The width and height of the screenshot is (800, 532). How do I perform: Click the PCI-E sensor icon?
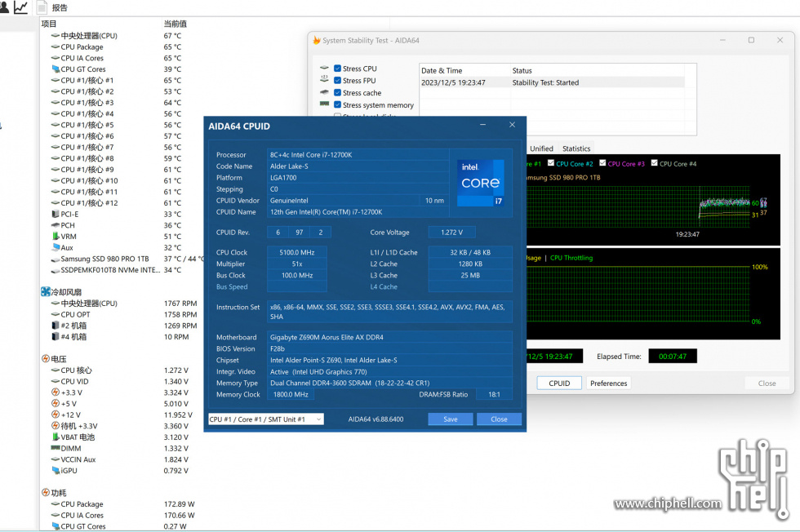[56, 214]
